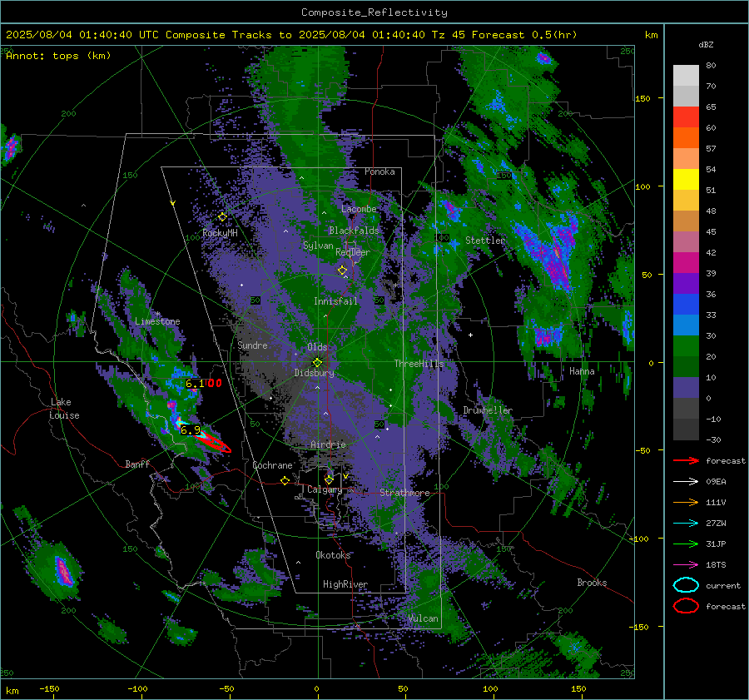Click the Didsbury city label
This screenshot has height=700, width=749.
click(314, 373)
